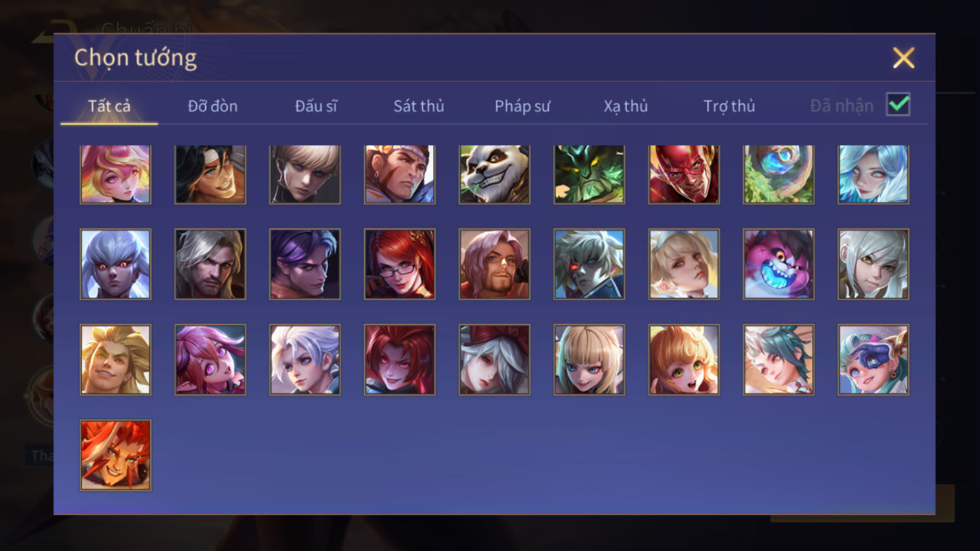980x551 pixels.
Task: Select the red-haired hero wearing glasses
Action: pyautogui.click(x=399, y=264)
